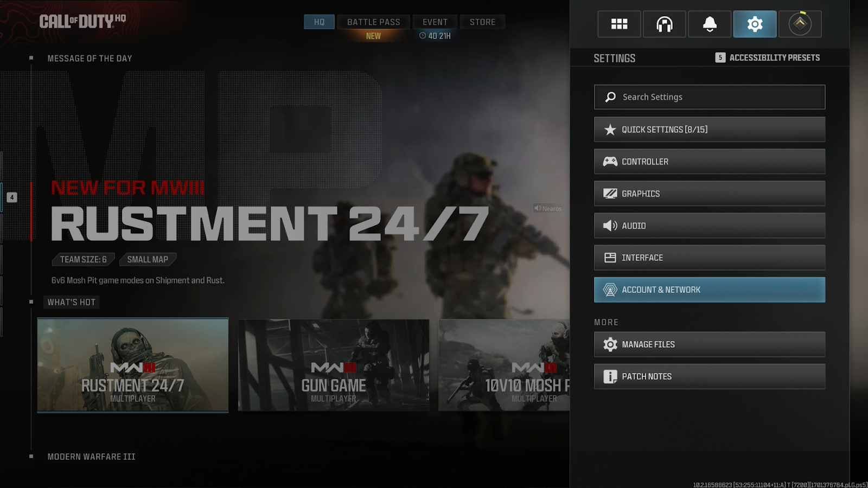Click the Modern Warfare III heading
868x488 pixels.
pos(91,457)
